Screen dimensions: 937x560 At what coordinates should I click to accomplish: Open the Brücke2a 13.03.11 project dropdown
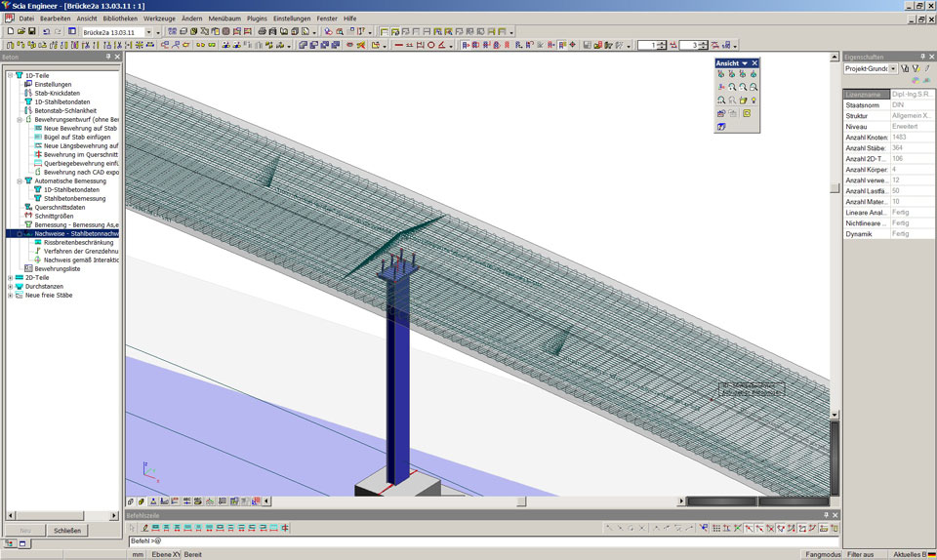click(148, 32)
